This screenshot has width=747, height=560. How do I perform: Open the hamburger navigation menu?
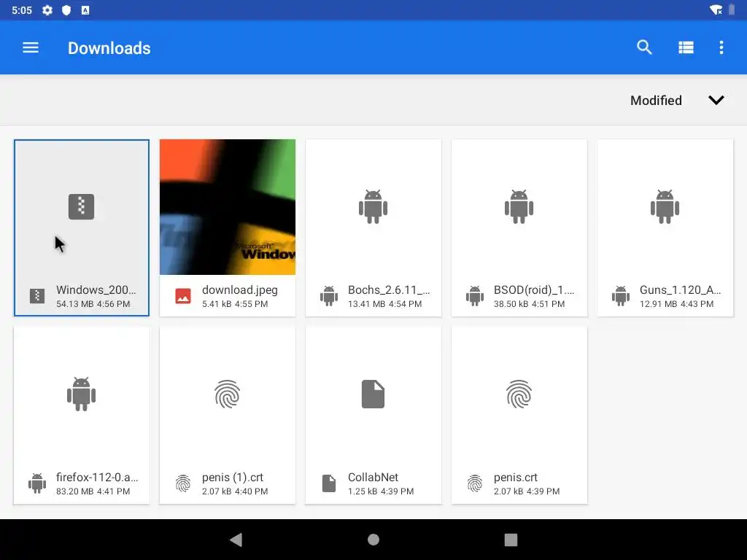point(31,47)
